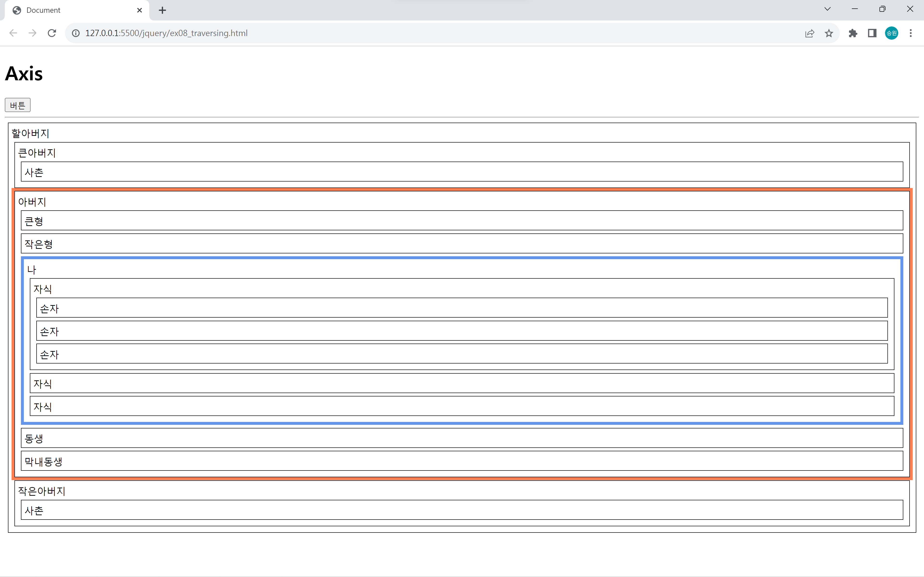Viewport: 924px width, 577px height.
Task: View site information icon in address bar
Action: click(76, 33)
